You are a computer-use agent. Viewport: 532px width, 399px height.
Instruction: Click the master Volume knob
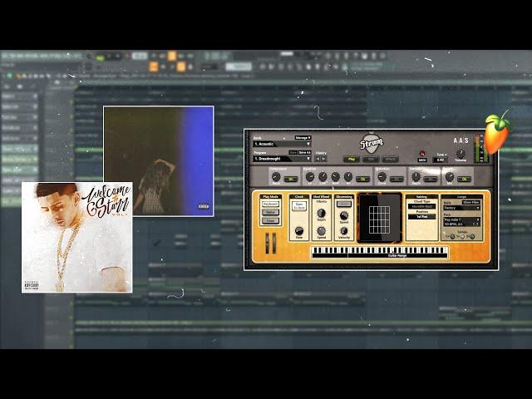point(461,155)
